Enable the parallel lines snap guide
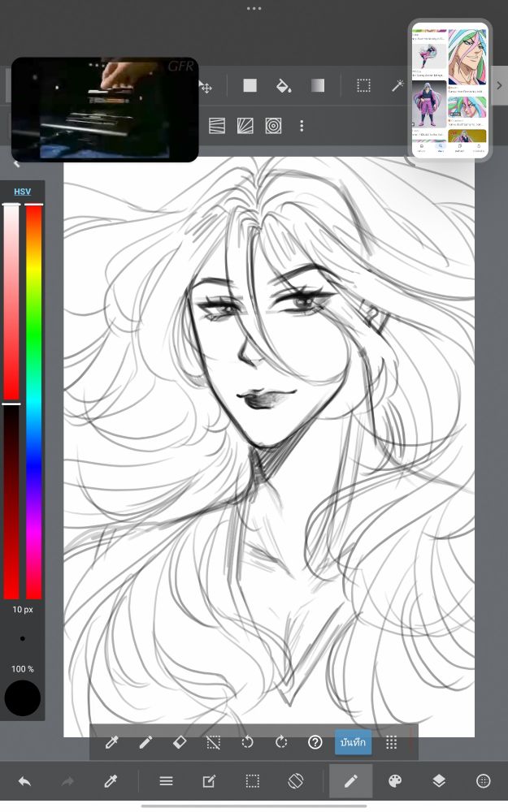 coord(217,126)
